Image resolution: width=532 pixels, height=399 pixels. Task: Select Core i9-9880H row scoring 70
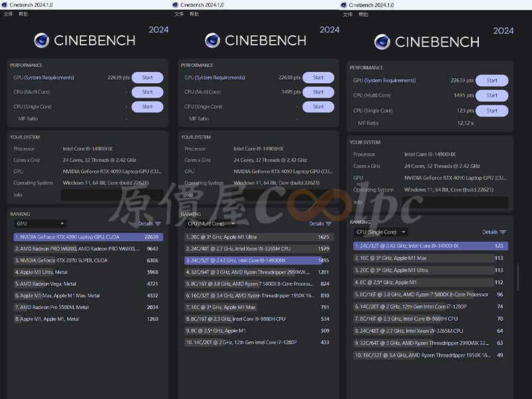tap(430, 319)
